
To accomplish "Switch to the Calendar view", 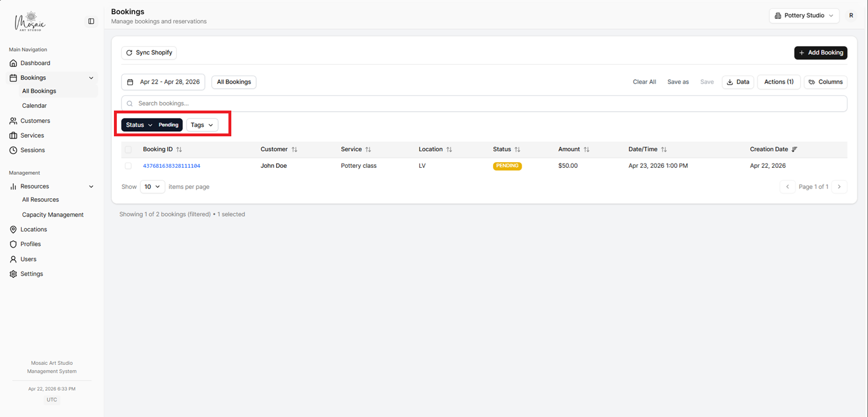I will (x=34, y=105).
